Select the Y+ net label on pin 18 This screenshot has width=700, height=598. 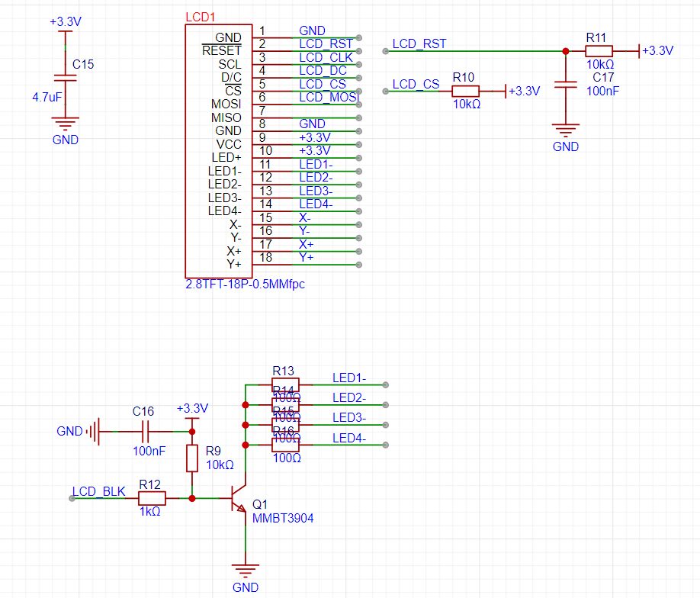[307, 257]
